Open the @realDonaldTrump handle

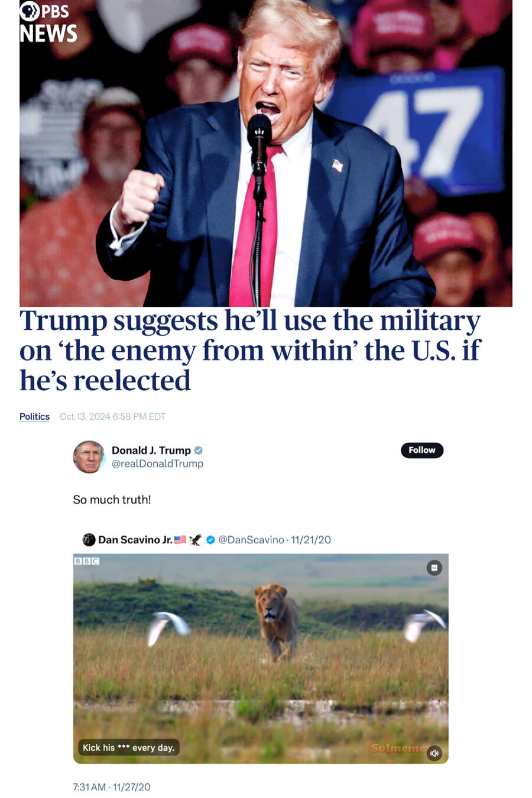point(157,463)
